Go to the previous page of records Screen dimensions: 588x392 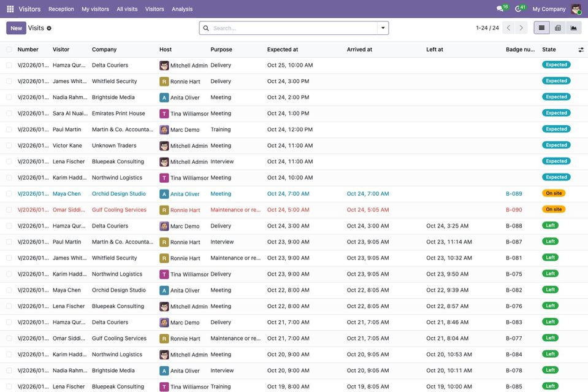click(x=508, y=28)
